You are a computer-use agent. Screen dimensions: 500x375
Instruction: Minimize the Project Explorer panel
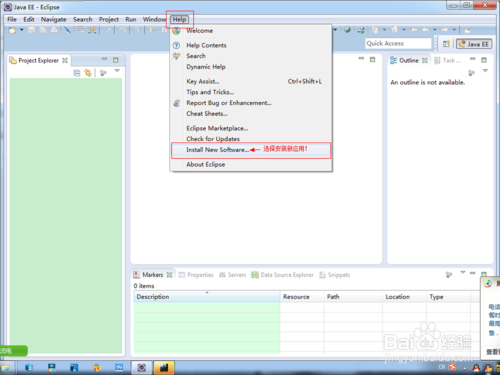[105, 59]
